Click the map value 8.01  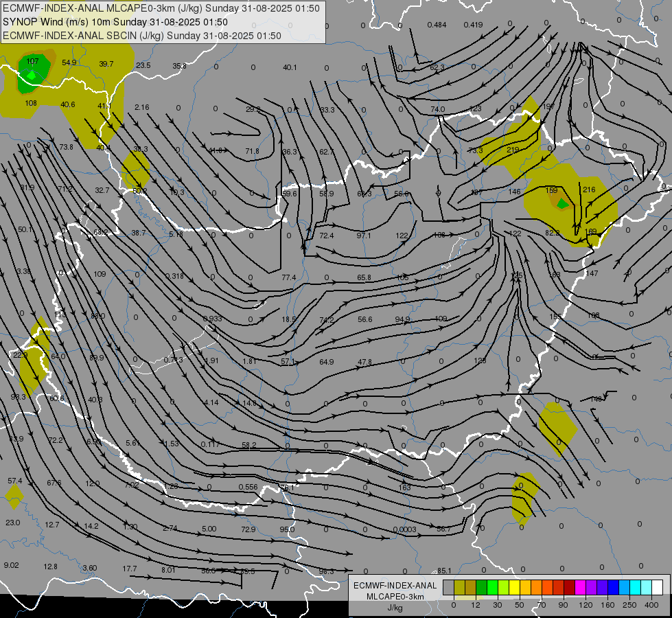[x=168, y=570]
